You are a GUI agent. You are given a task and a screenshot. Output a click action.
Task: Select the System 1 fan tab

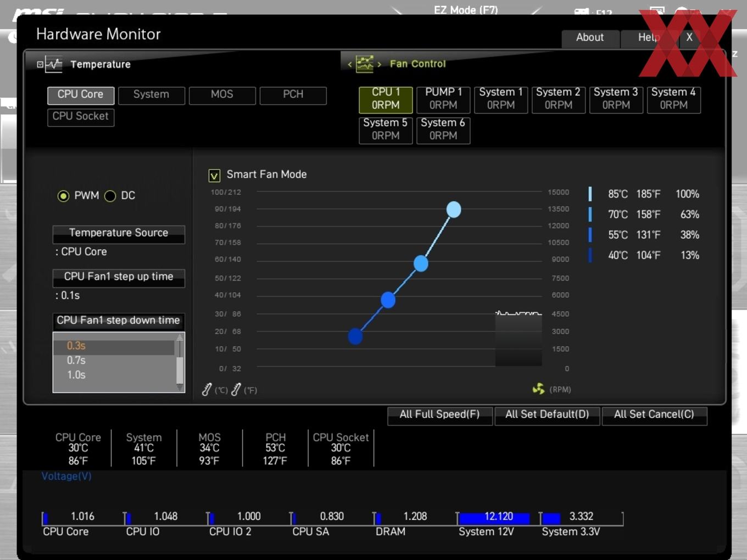tap(501, 99)
